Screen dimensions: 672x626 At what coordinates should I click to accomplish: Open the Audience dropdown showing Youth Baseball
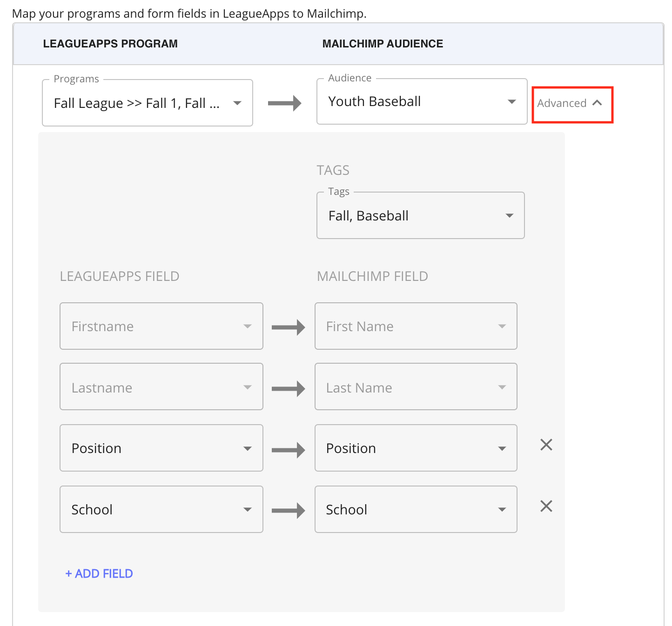coord(512,101)
